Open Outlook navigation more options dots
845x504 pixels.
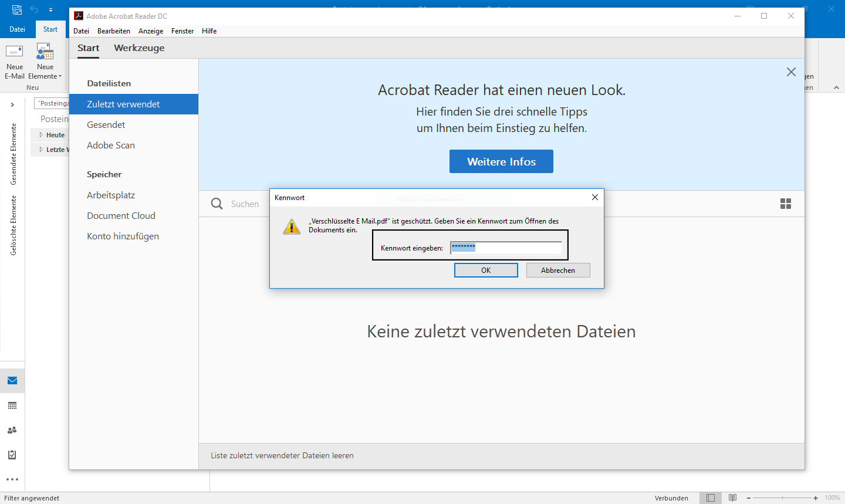pyautogui.click(x=12, y=479)
